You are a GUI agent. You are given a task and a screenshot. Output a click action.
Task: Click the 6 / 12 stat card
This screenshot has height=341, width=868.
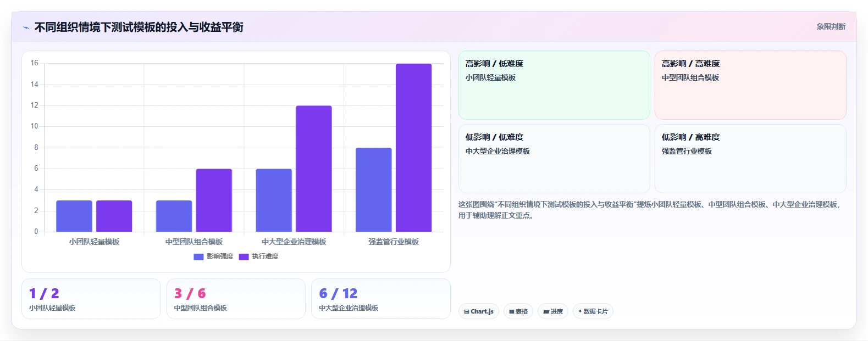tap(381, 299)
